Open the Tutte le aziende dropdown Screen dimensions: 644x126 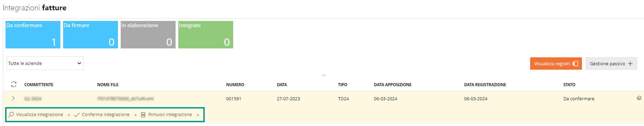pos(45,63)
